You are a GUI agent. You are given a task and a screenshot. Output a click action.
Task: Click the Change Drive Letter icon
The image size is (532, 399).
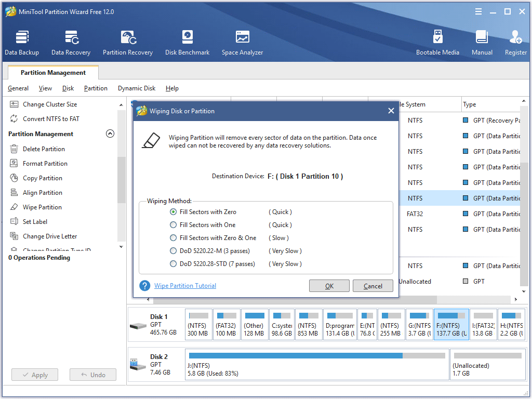click(x=14, y=236)
